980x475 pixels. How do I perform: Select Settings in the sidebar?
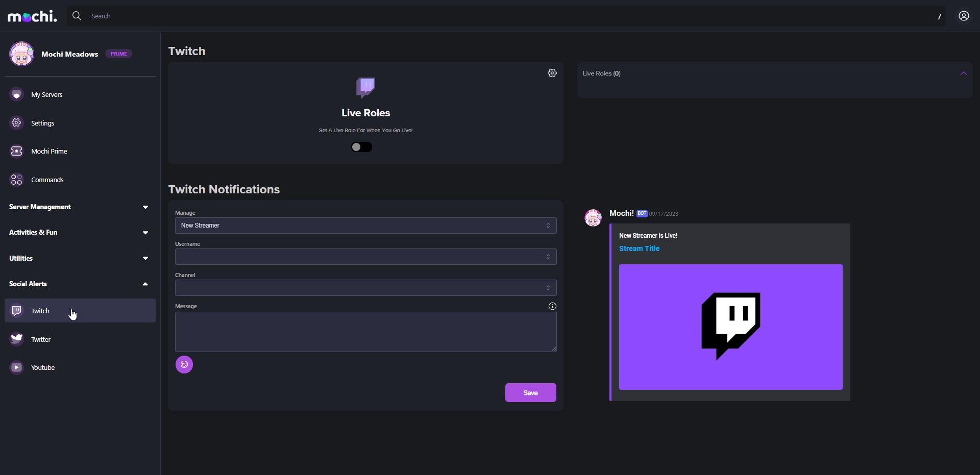coord(42,123)
